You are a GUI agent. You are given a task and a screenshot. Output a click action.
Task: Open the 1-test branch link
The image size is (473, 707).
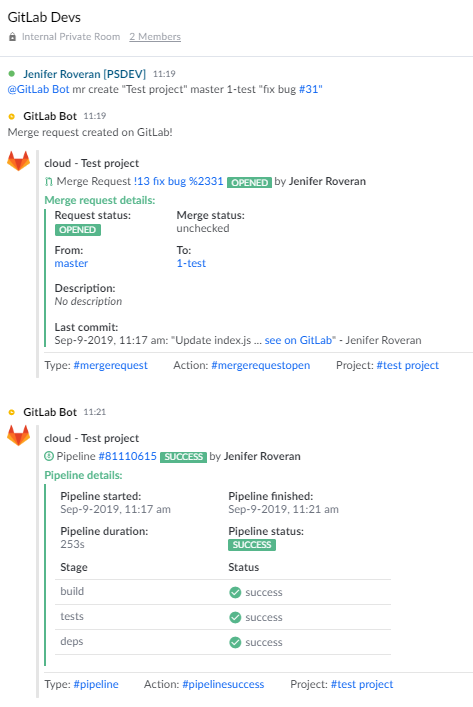point(191,263)
